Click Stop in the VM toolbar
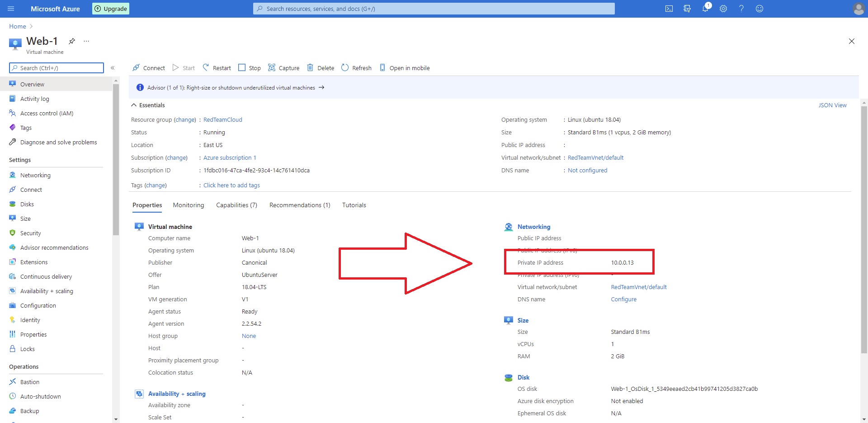Screen dimensions: 868x423 (x=250, y=68)
